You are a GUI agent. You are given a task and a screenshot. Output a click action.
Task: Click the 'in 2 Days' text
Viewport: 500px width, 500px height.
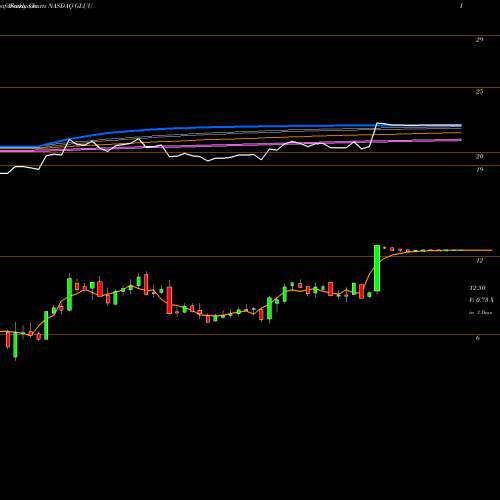[480, 313]
